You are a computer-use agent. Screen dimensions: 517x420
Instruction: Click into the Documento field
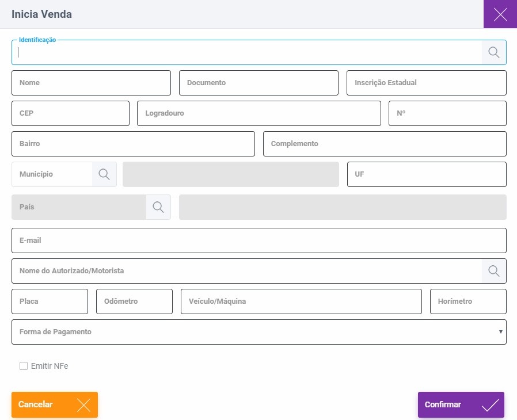pos(259,83)
